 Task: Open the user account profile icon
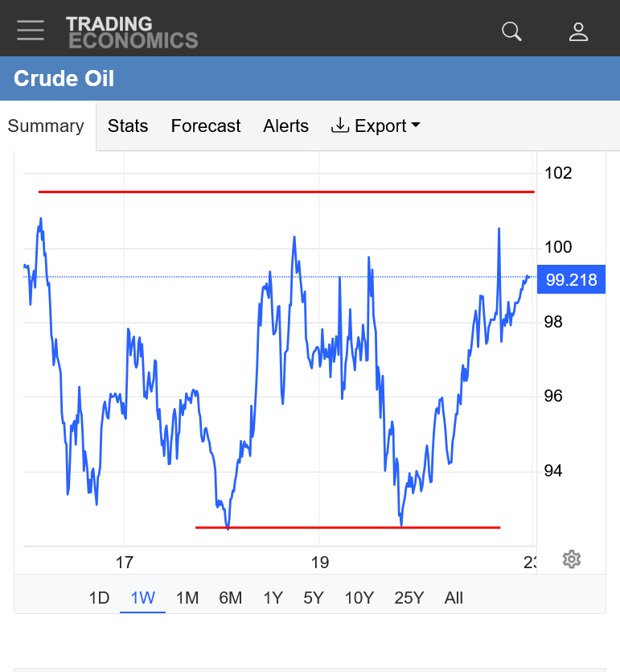(578, 31)
